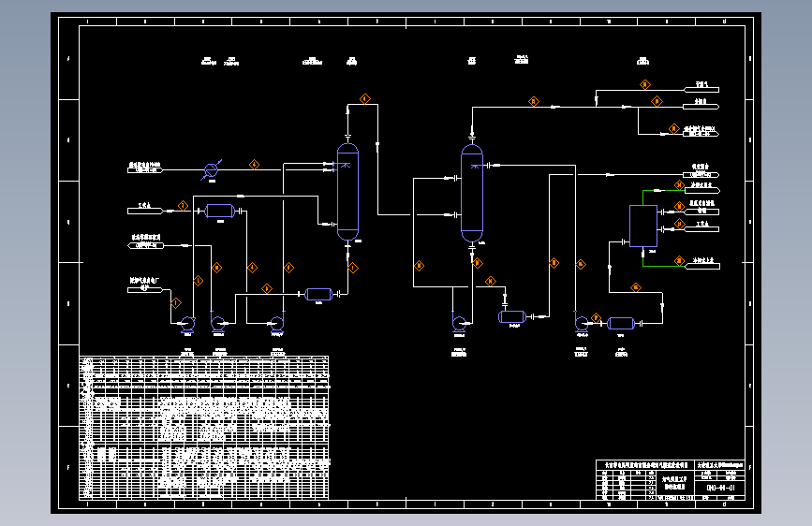Select the pump feeding the bottom-right exchanger
812x526 pixels.
(582, 324)
